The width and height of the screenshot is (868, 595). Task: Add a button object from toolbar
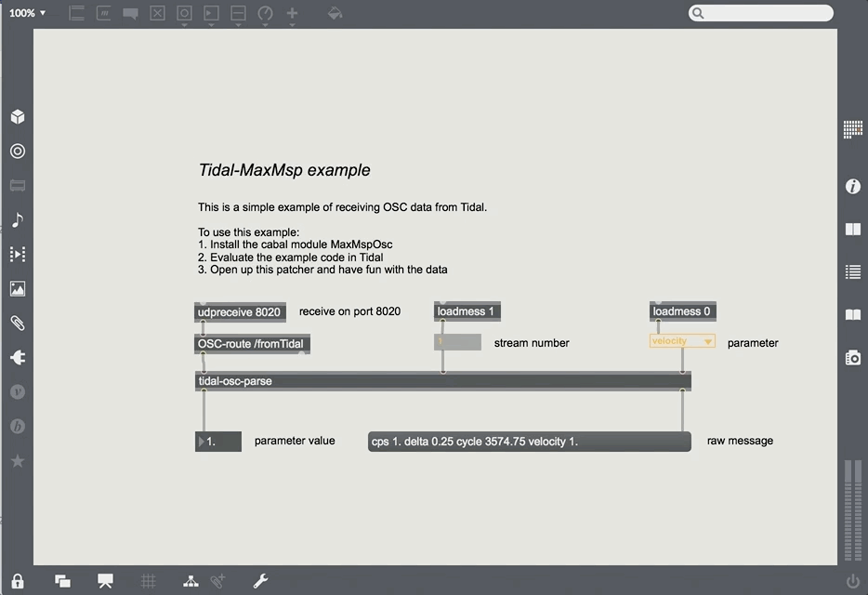(x=184, y=13)
